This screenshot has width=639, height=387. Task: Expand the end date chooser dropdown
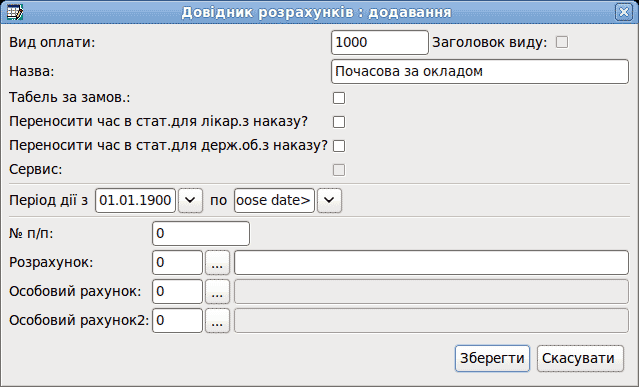click(329, 200)
